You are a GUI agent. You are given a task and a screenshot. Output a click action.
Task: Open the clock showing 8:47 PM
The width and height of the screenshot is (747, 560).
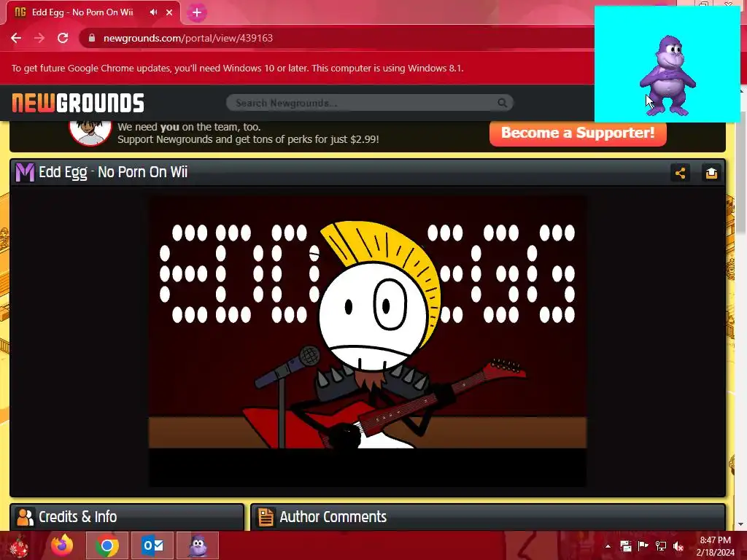pyautogui.click(x=715, y=546)
